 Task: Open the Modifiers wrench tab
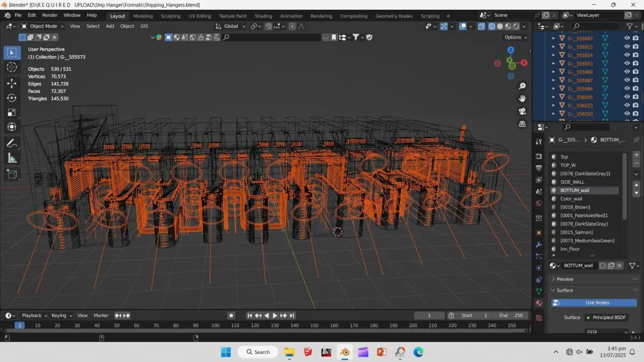point(539,245)
